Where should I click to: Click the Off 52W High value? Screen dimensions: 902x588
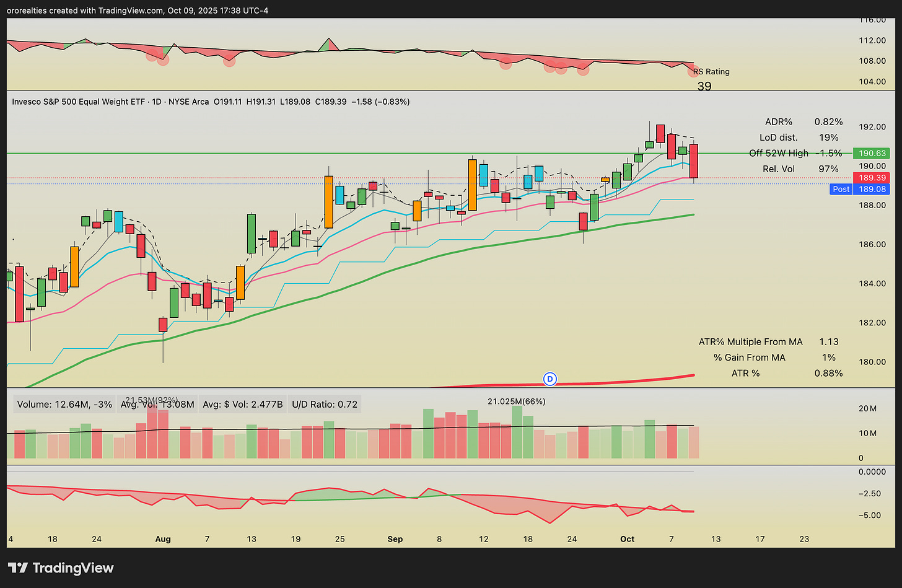(830, 153)
